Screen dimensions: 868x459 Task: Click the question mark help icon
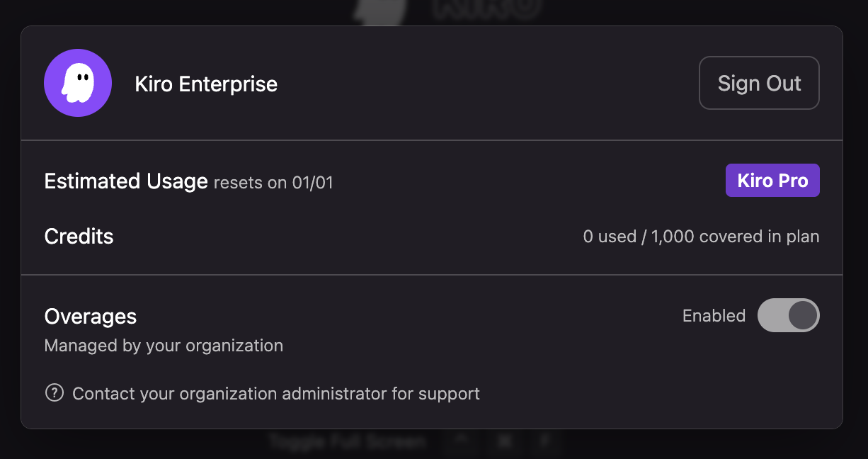(x=54, y=392)
